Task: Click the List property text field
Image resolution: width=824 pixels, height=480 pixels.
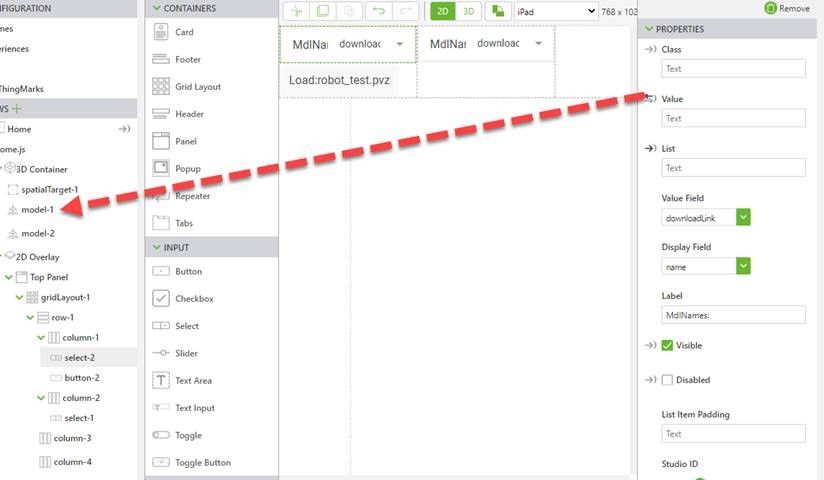Action: (733, 168)
